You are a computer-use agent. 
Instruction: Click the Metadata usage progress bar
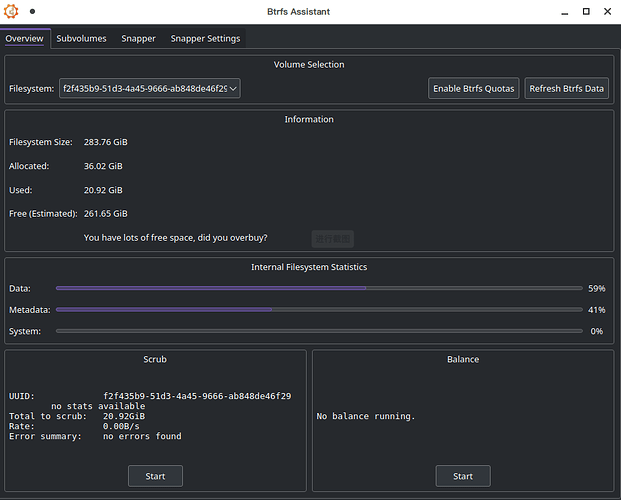click(319, 310)
